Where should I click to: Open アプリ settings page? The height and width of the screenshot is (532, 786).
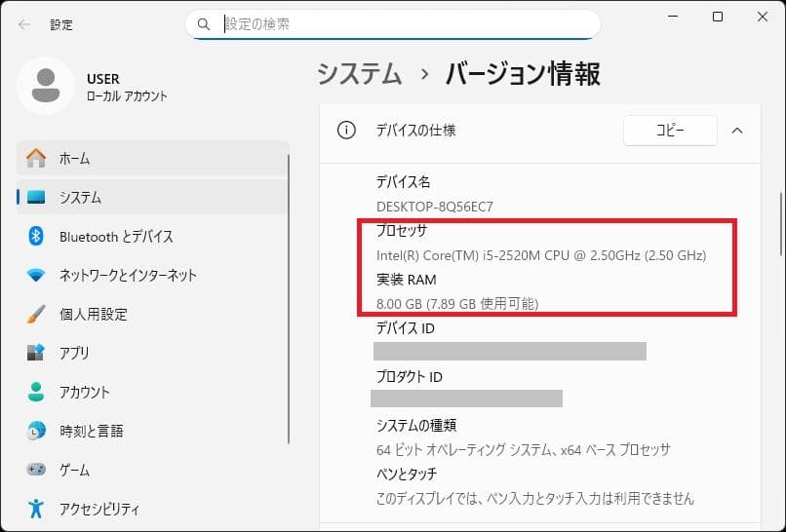pos(153,353)
